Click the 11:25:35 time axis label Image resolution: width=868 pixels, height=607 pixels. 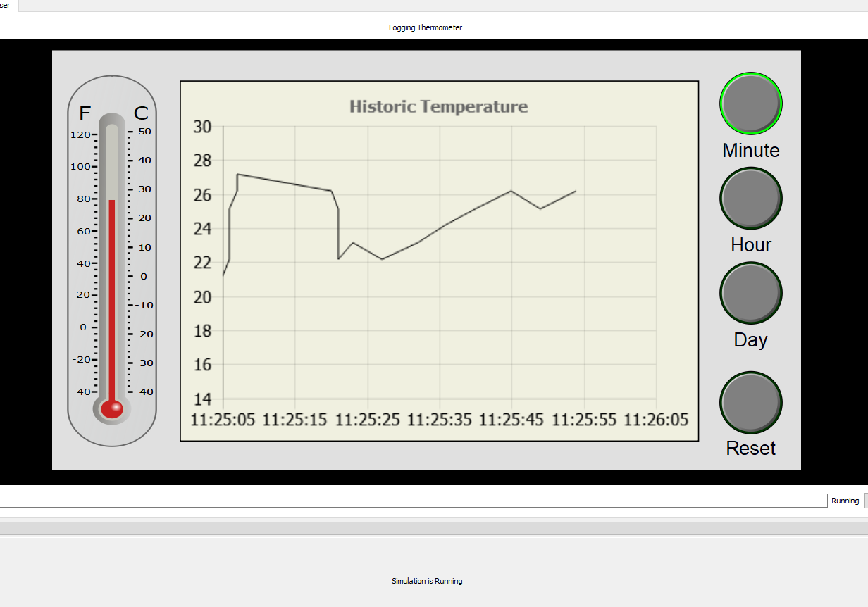click(440, 419)
